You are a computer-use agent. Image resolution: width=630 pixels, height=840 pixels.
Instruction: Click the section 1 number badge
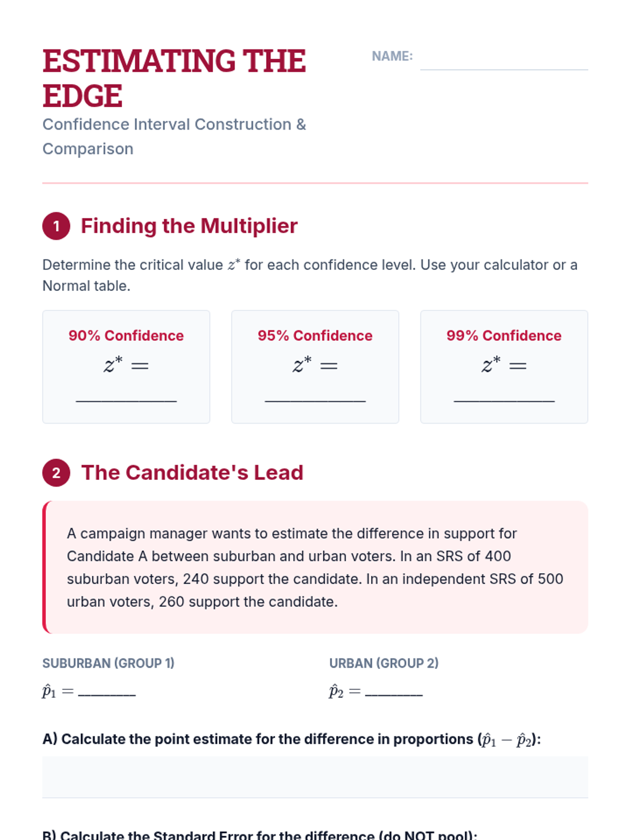click(x=56, y=226)
